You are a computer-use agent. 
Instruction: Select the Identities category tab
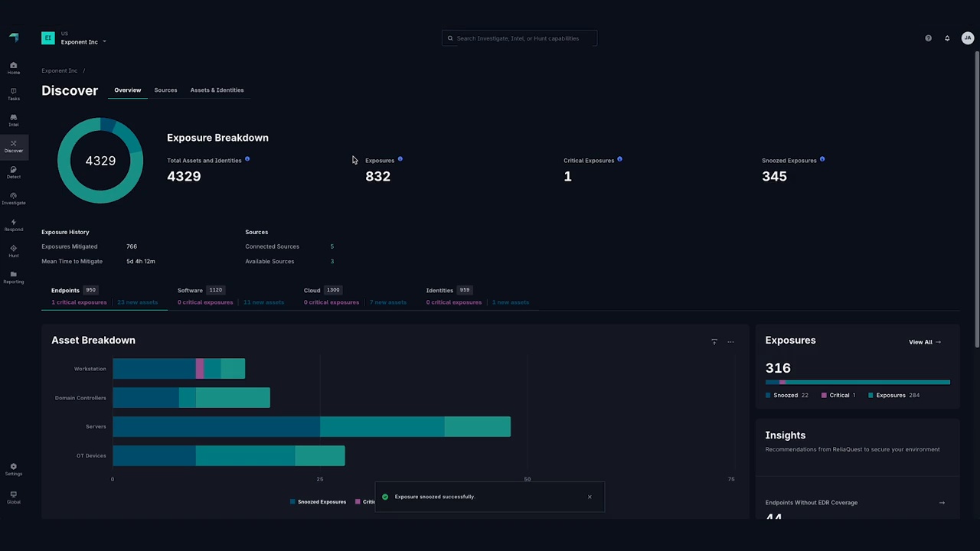click(478, 296)
